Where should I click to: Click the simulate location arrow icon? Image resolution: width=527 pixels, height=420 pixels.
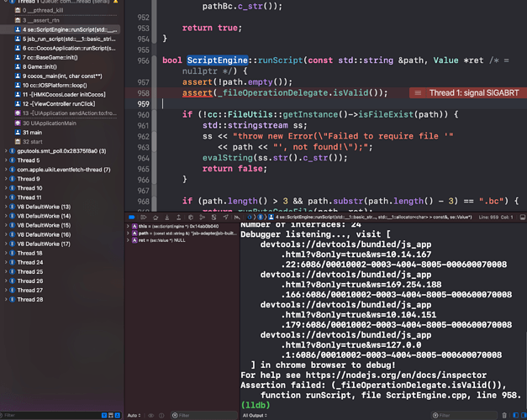click(x=225, y=218)
